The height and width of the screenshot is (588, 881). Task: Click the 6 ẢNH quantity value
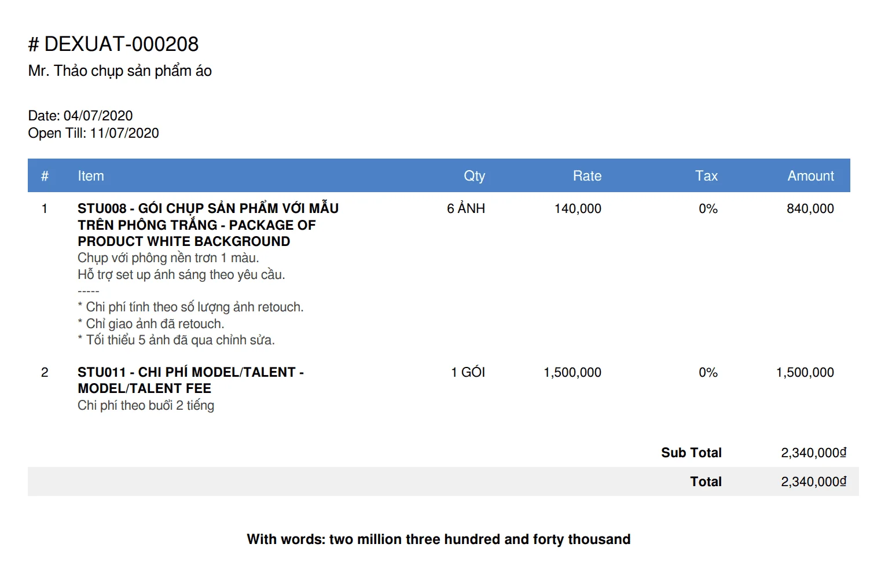pyautogui.click(x=465, y=208)
